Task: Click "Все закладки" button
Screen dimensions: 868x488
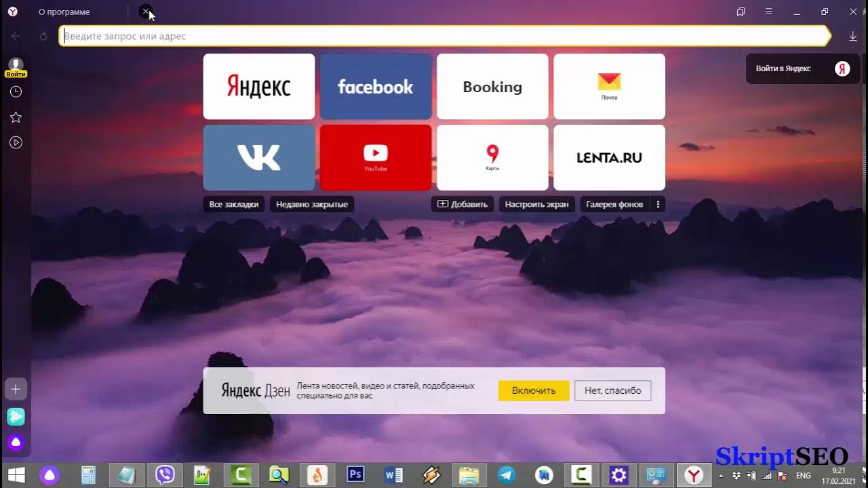Action: click(234, 204)
